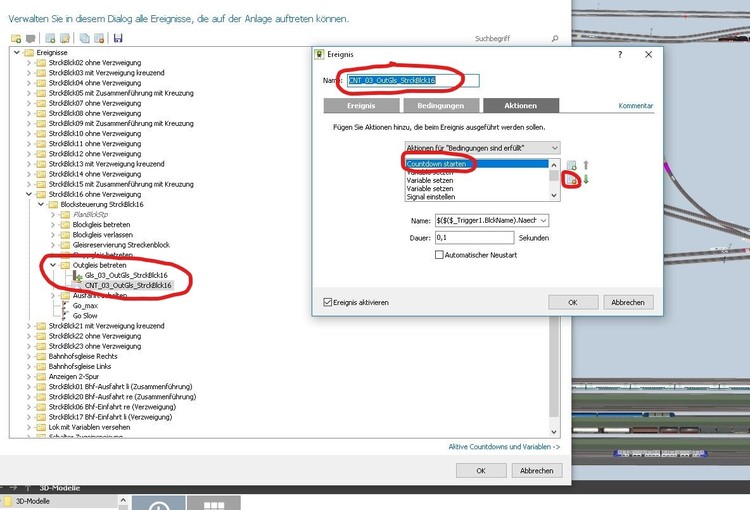Click the icon of Gls_03_OutGls_StrckBlck16 event

[x=77, y=276]
